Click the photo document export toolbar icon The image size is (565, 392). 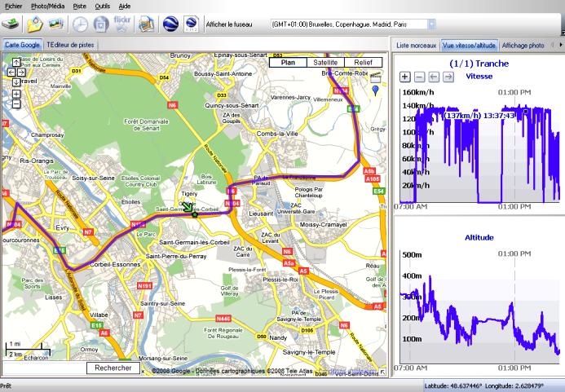pyautogui.click(x=146, y=24)
